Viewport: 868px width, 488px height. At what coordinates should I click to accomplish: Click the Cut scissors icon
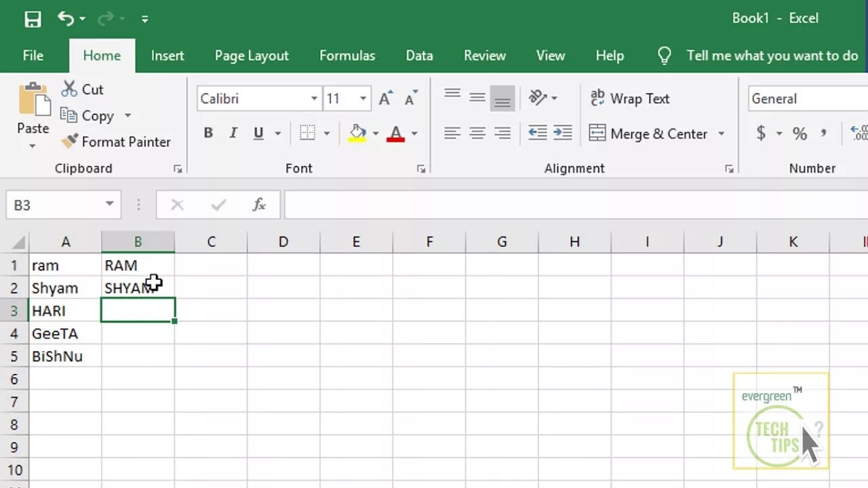[70, 89]
